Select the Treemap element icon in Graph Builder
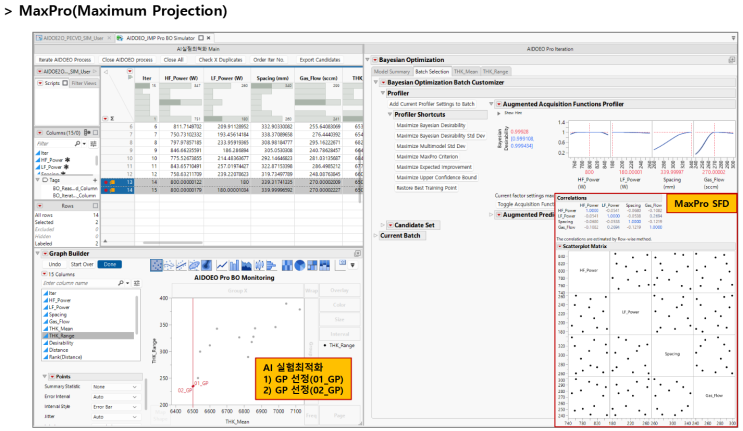Screen dimensions: 743x431 (x=312, y=265)
